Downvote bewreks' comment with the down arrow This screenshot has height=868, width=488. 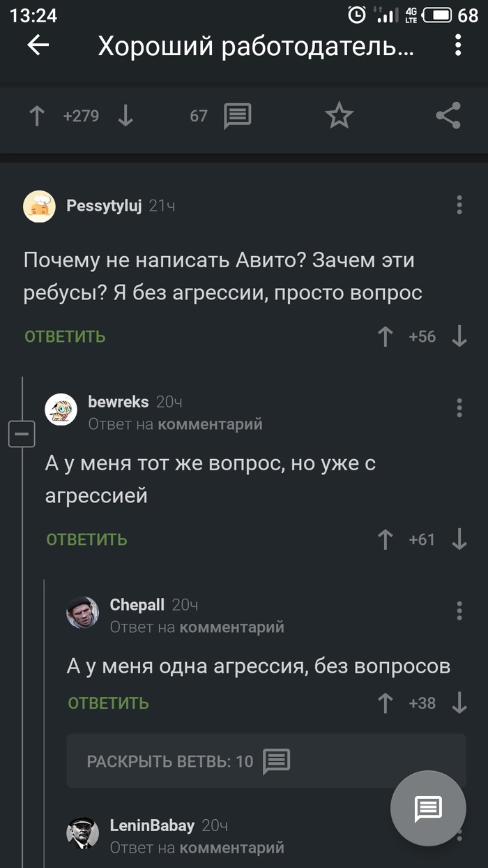click(x=459, y=539)
